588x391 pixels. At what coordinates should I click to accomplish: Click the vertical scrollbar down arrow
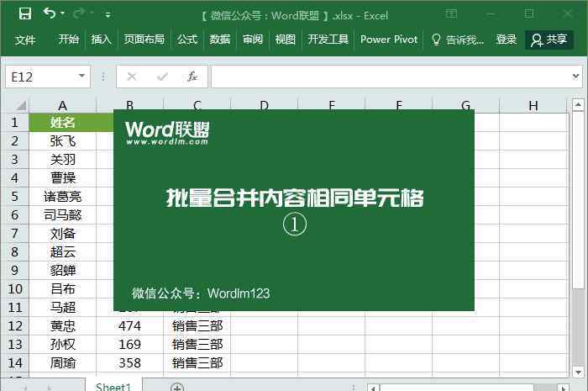tap(578, 372)
